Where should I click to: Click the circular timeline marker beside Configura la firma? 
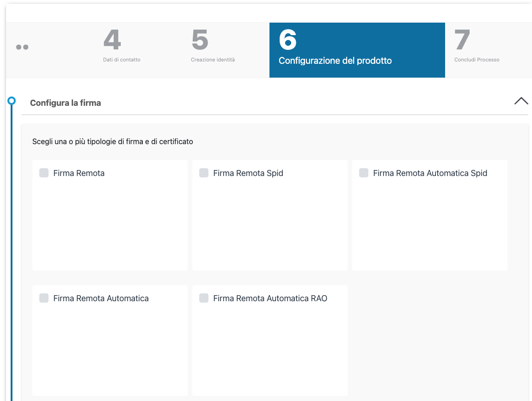[12, 100]
